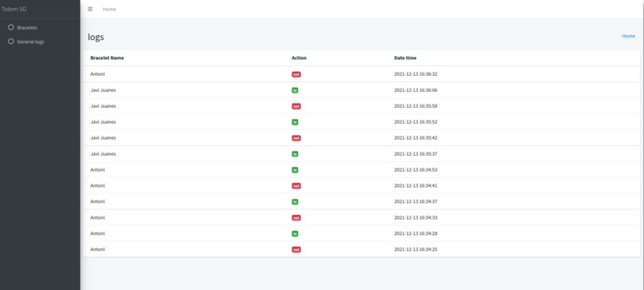This screenshot has height=290, width=644.
Task: Select Javi Juanes in the 16:35:52 row
Action: coord(103,122)
